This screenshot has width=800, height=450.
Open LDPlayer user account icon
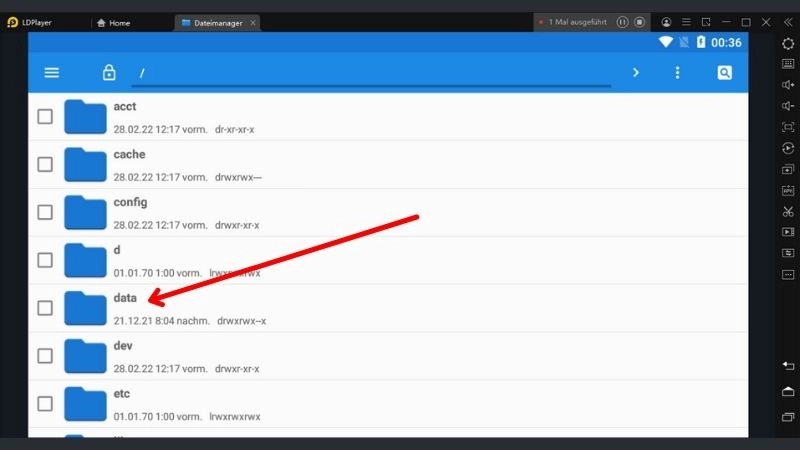(x=666, y=22)
